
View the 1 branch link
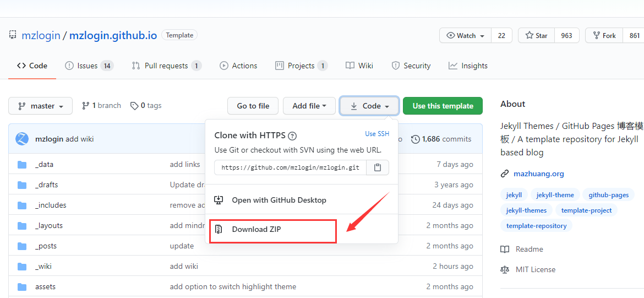101,106
